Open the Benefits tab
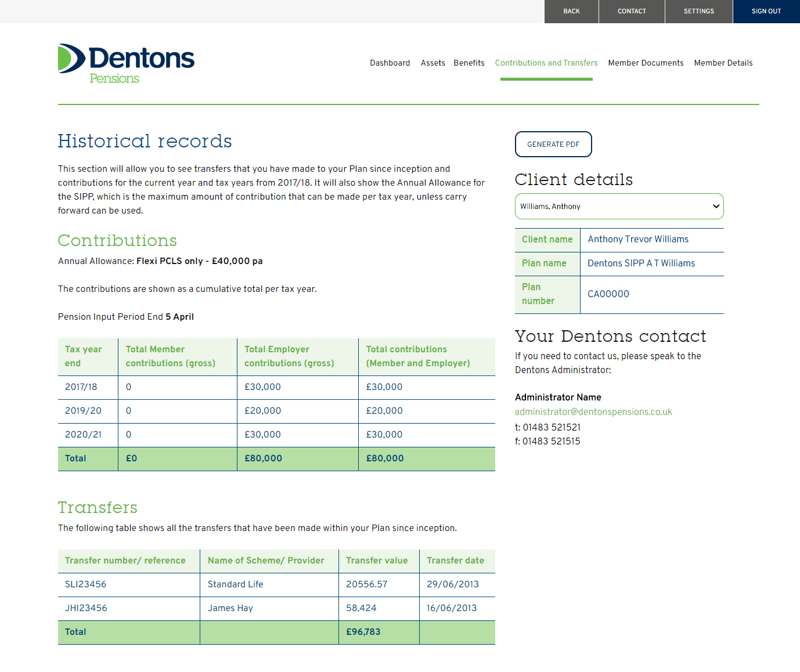This screenshot has width=800, height=672. (469, 63)
